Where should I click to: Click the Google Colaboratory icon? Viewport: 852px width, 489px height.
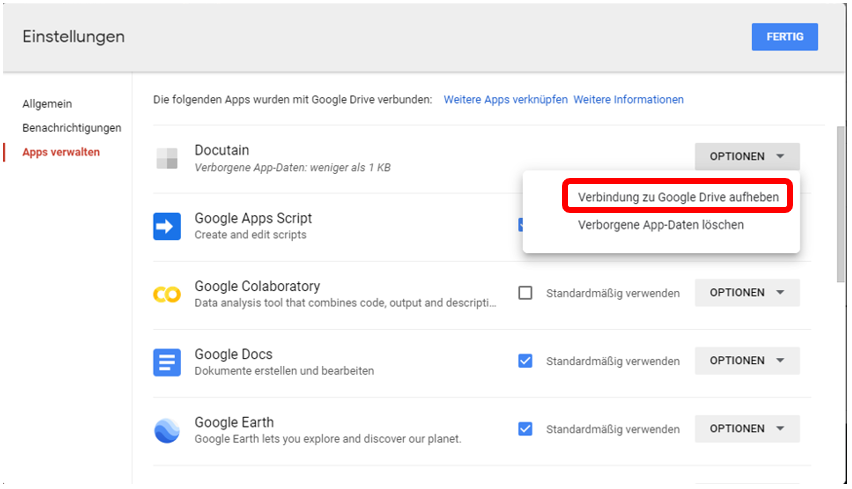pos(167,294)
